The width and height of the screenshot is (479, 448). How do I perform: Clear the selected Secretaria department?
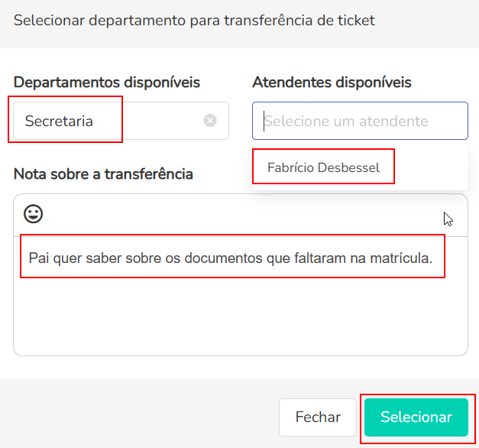[210, 121]
